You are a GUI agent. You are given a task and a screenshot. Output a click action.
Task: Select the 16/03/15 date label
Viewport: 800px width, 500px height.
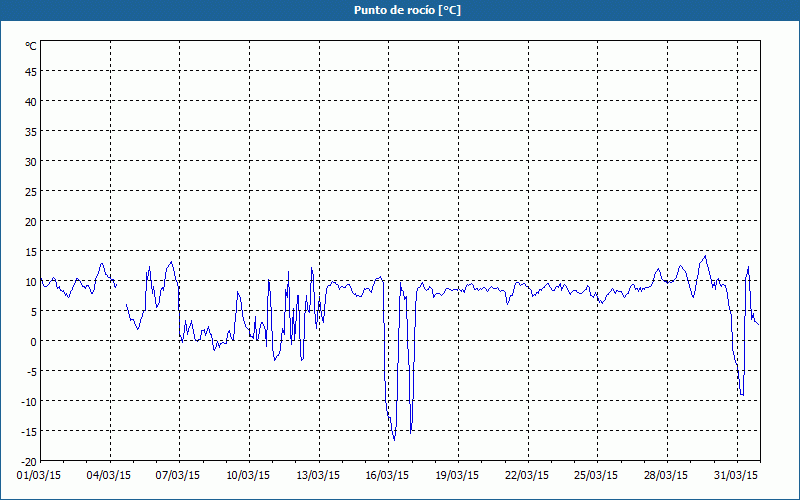click(387, 476)
